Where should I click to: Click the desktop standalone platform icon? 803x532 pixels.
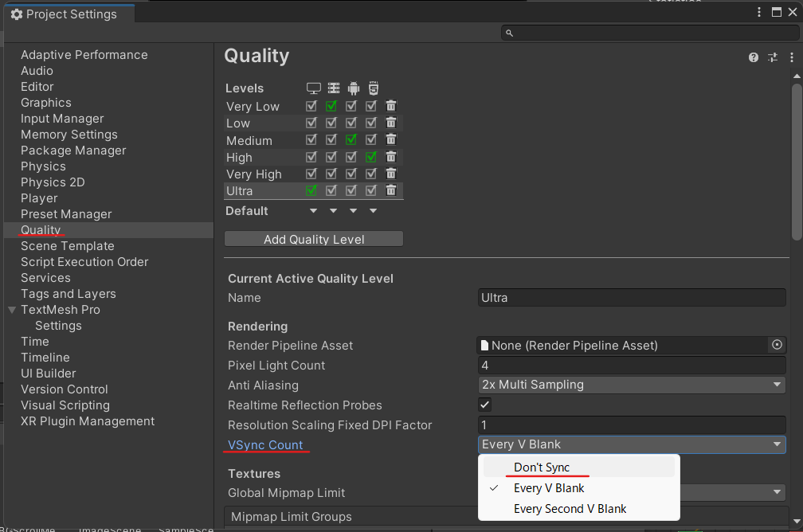313,88
